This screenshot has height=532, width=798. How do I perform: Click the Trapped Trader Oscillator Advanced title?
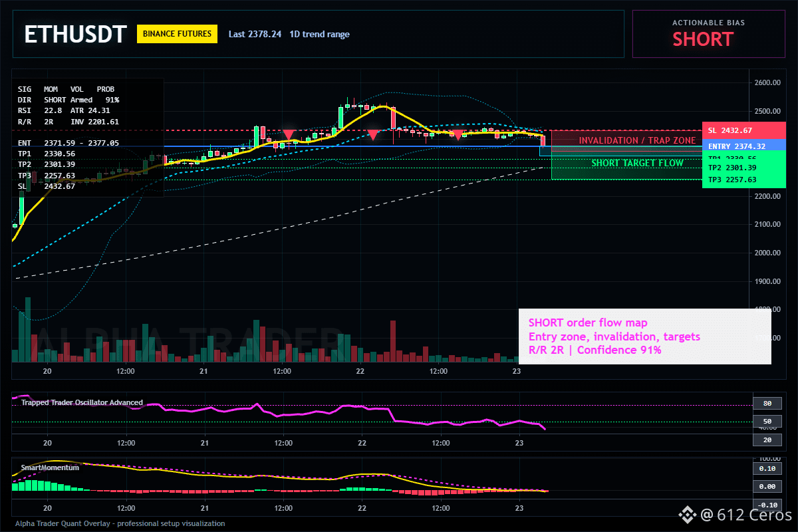pos(82,402)
